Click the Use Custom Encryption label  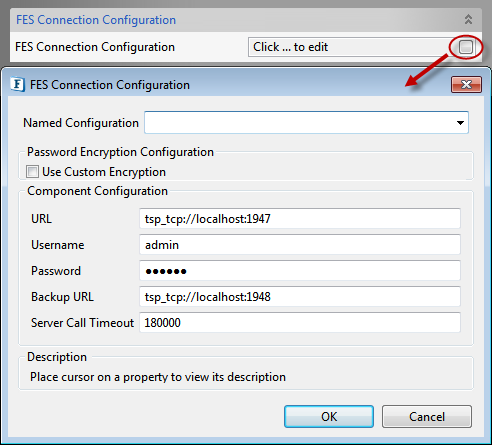(104, 172)
